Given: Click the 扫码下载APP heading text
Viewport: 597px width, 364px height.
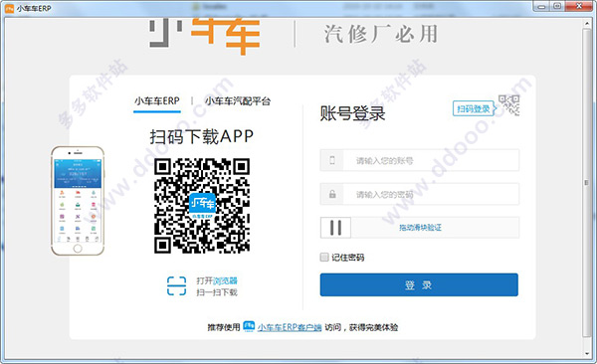Looking at the screenshot, I should (201, 136).
